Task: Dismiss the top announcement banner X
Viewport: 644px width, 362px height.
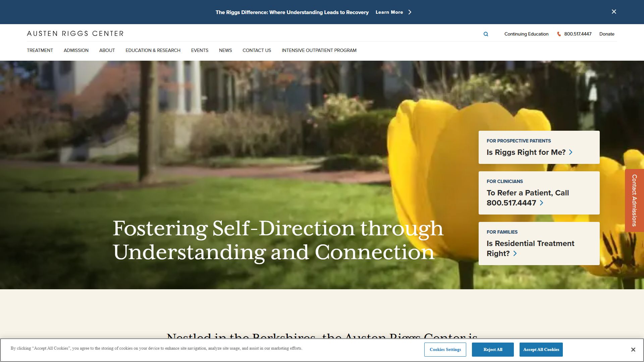Action: (614, 12)
